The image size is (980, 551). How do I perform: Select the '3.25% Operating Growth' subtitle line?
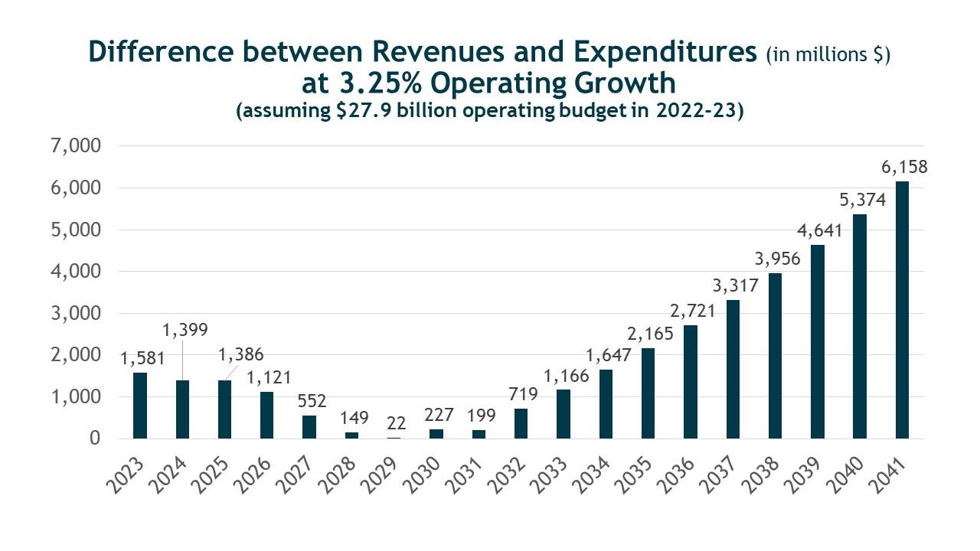tap(490, 81)
